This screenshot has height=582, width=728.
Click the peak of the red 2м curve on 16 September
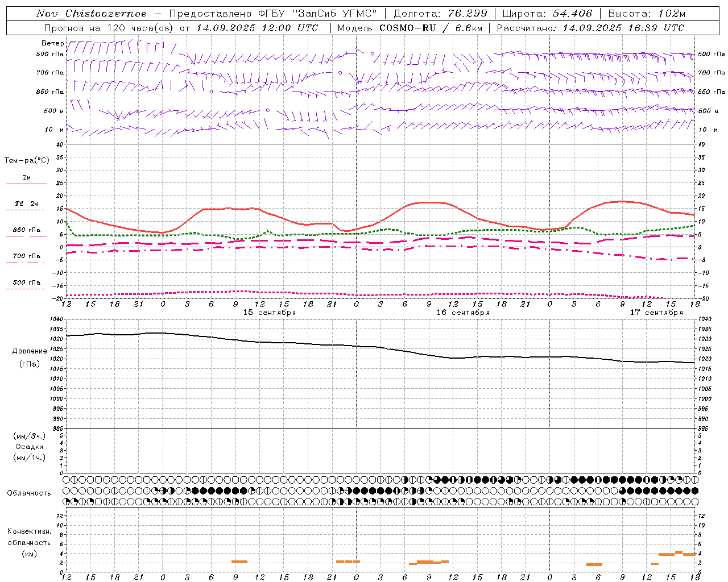[x=429, y=202]
